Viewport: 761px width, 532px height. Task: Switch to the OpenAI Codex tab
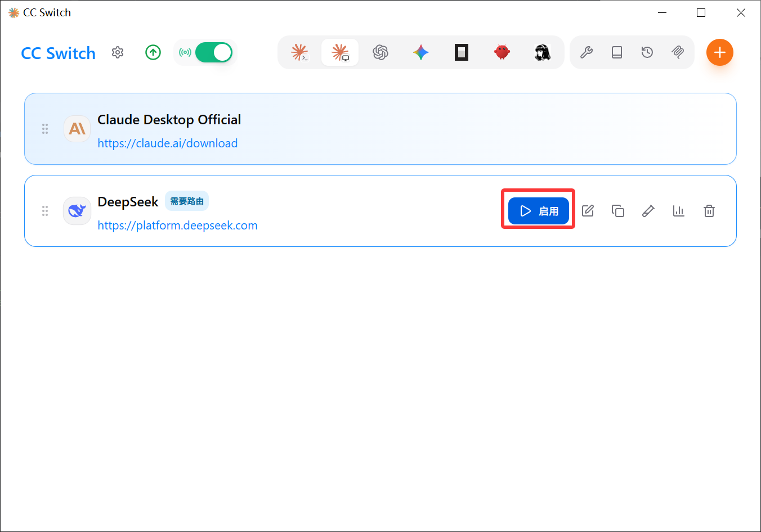380,52
